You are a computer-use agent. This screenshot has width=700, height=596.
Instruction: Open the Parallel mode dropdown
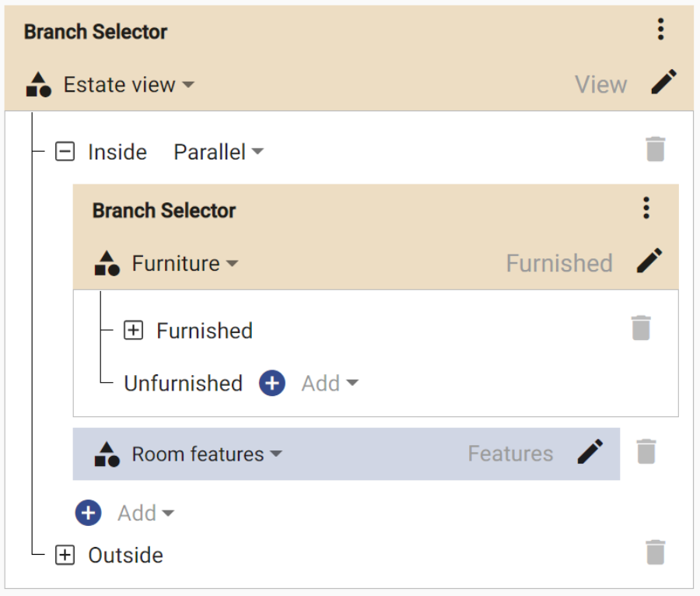pyautogui.click(x=219, y=152)
